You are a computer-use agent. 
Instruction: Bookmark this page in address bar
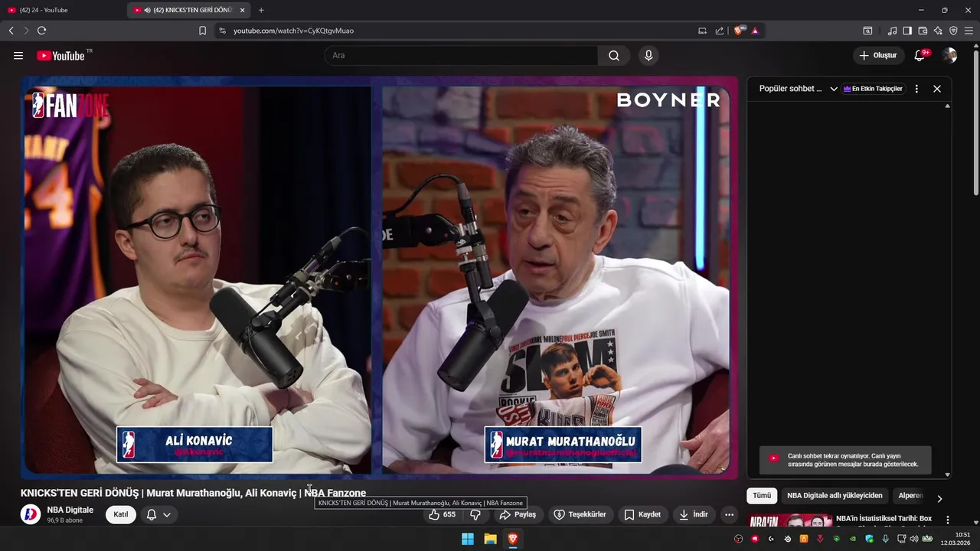coord(202,31)
